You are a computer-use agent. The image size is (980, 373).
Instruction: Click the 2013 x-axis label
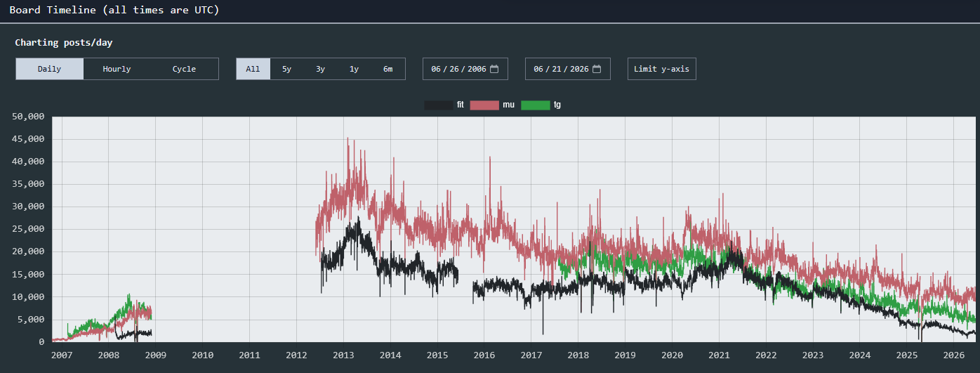pos(343,355)
